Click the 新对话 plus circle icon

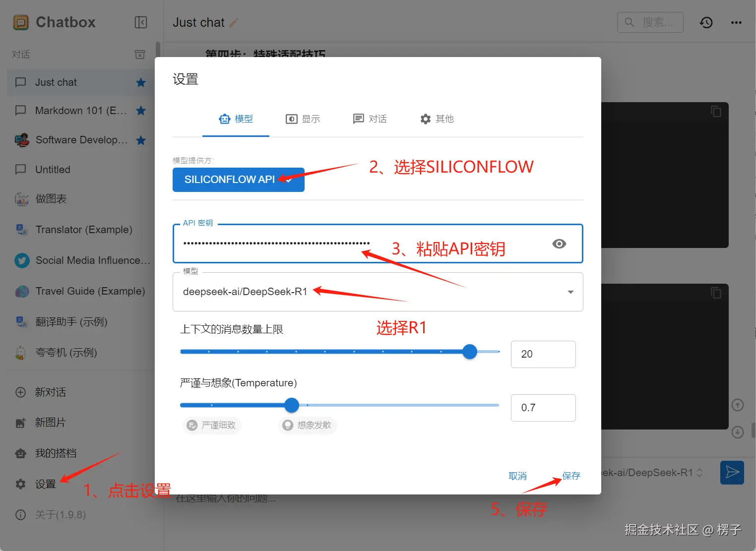[x=20, y=392]
